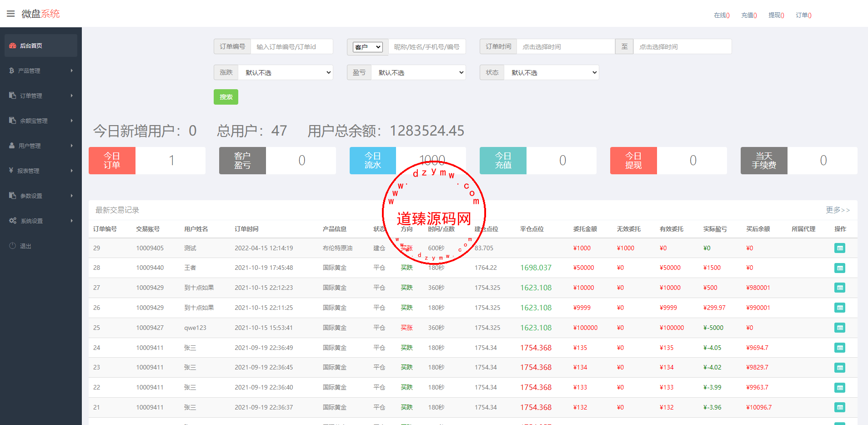
Task: Open the 状态 dropdown
Action: [551, 72]
